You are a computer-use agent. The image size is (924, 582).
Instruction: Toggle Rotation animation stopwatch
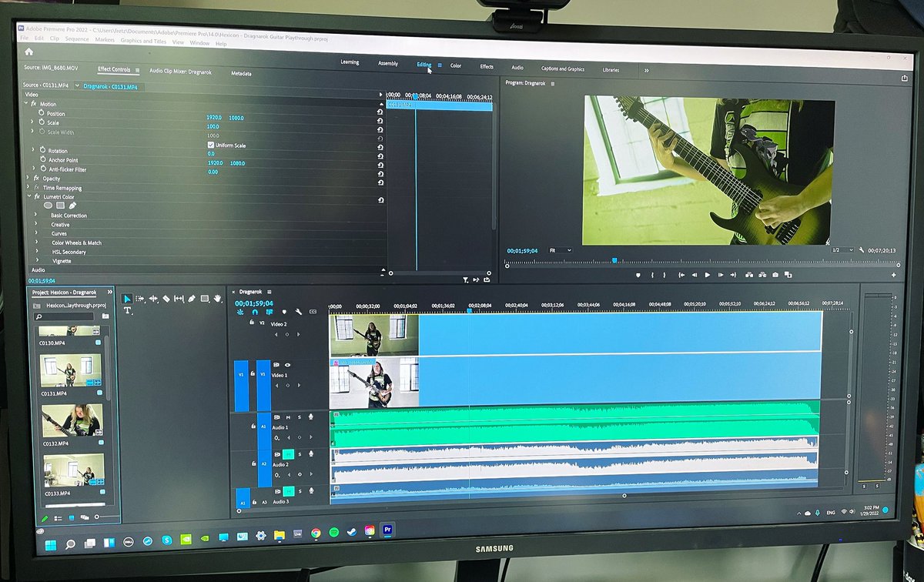[x=42, y=150]
